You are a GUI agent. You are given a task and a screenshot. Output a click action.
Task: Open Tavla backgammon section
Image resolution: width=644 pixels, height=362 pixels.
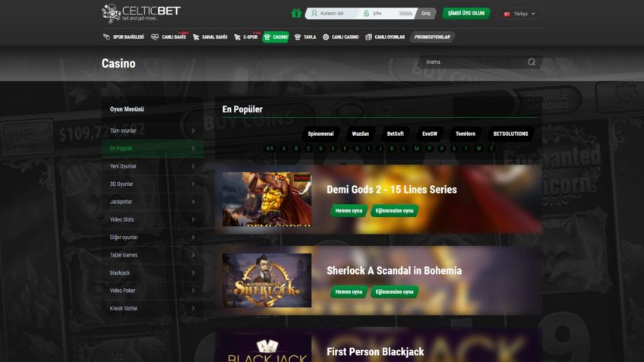(305, 37)
